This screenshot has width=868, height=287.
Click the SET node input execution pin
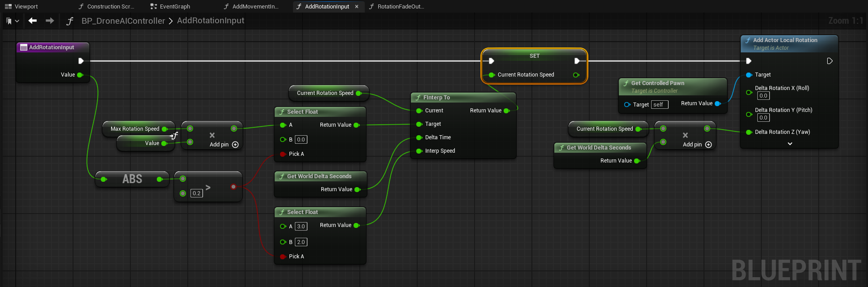coord(492,61)
